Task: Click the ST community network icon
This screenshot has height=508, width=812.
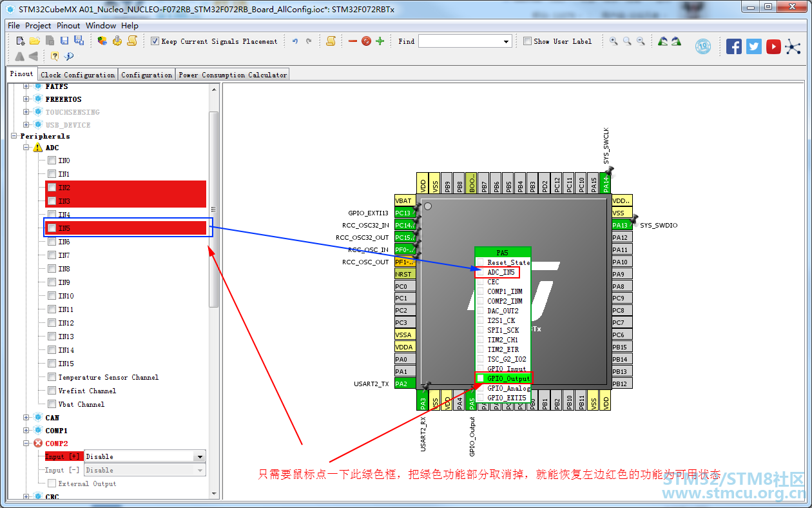Action: pos(793,46)
